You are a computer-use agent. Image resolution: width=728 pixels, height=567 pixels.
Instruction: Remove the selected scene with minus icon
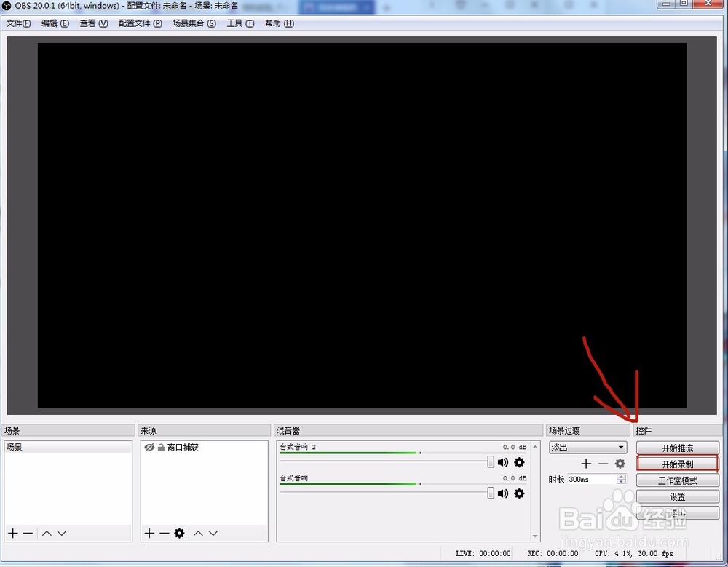(x=28, y=533)
